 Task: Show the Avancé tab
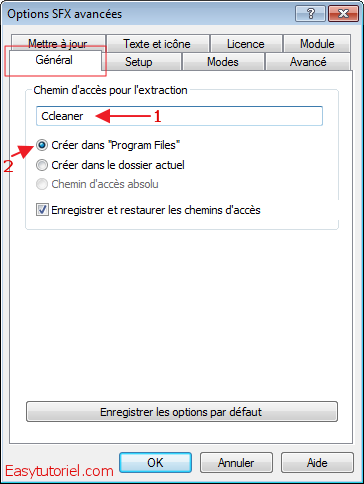click(308, 62)
